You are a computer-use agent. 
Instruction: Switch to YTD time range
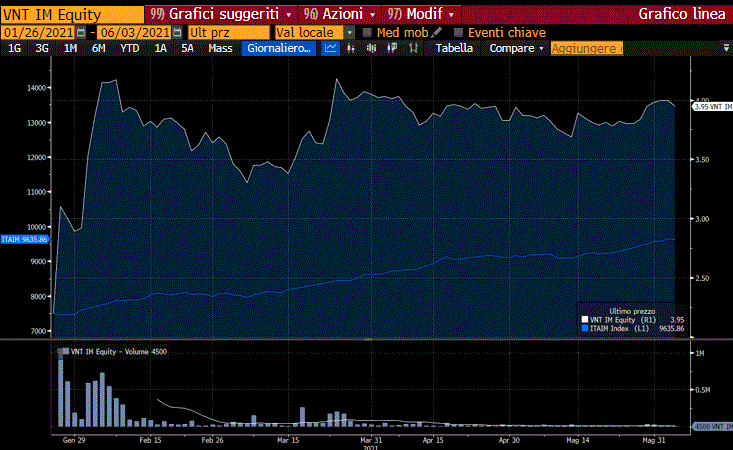click(129, 48)
